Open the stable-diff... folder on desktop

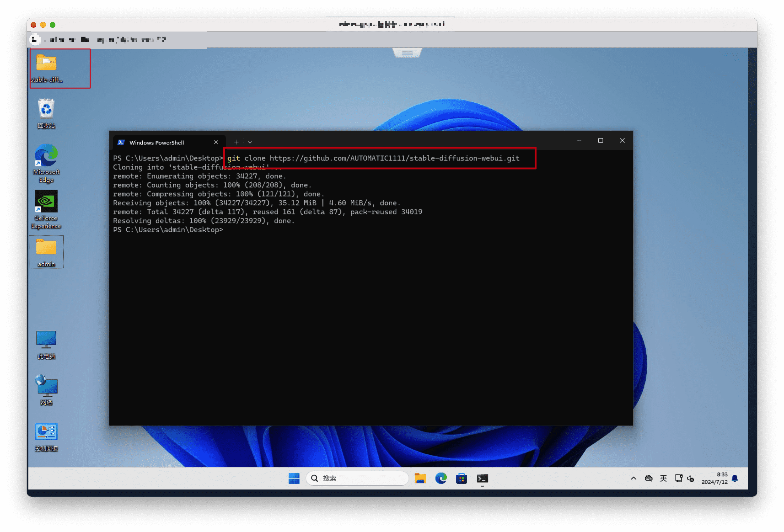point(46,63)
